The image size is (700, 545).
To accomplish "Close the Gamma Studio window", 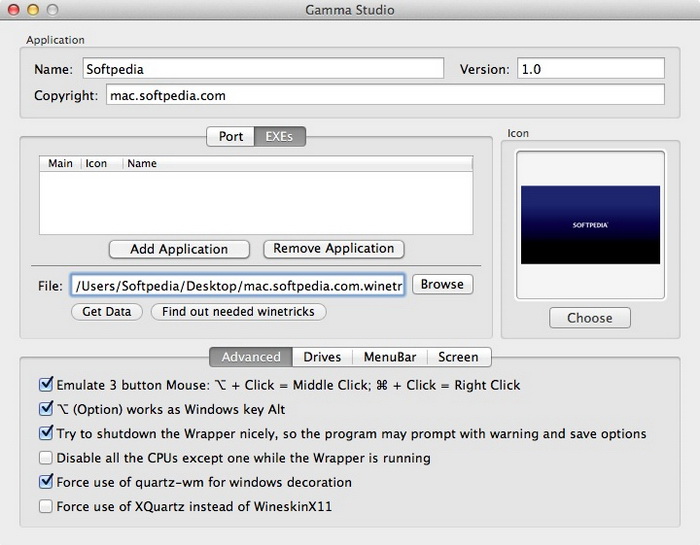I will [14, 9].
